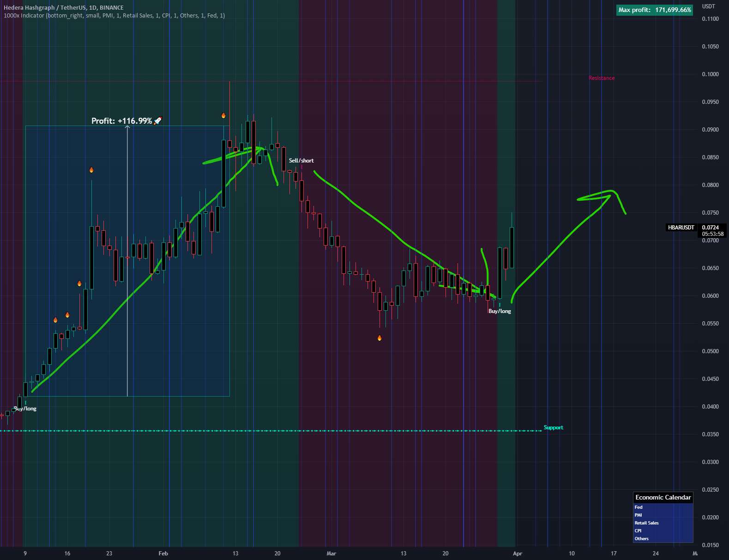
Task: Click the '0.0800' price axis label
Action: pyautogui.click(x=710, y=185)
